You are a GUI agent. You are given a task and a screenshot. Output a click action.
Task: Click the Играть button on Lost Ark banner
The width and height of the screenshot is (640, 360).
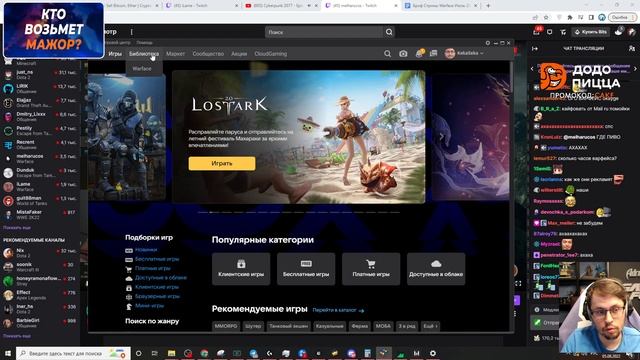click(x=222, y=163)
